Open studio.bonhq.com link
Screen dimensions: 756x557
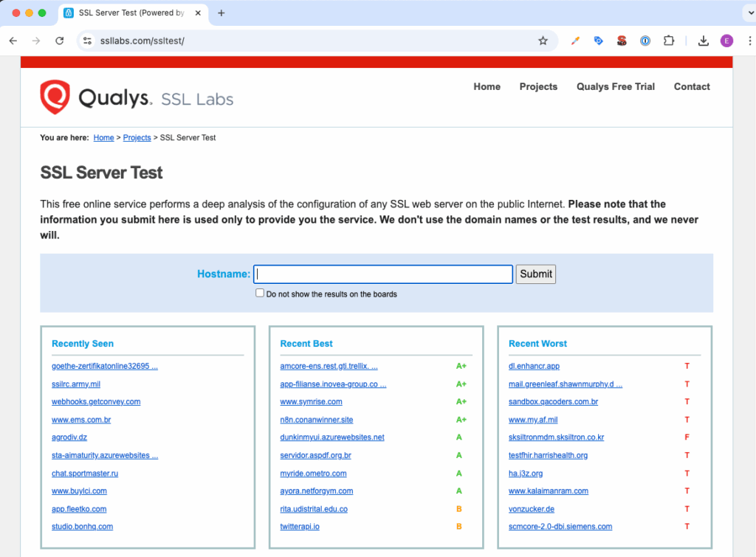(x=83, y=527)
